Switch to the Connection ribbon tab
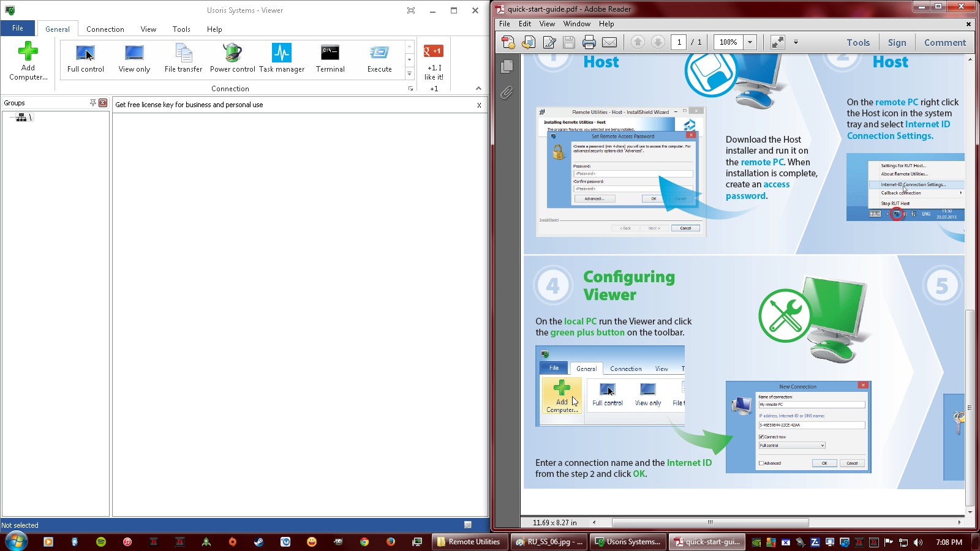This screenshot has width=980, height=551. 105,29
